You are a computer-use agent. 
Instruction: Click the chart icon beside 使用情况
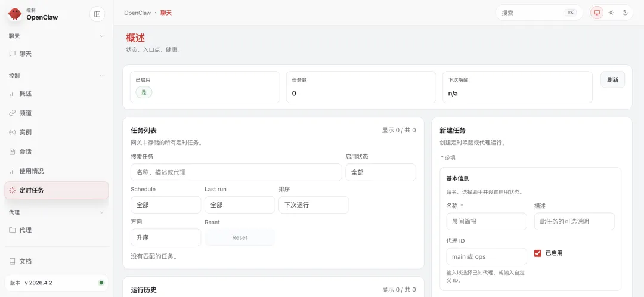(x=13, y=171)
